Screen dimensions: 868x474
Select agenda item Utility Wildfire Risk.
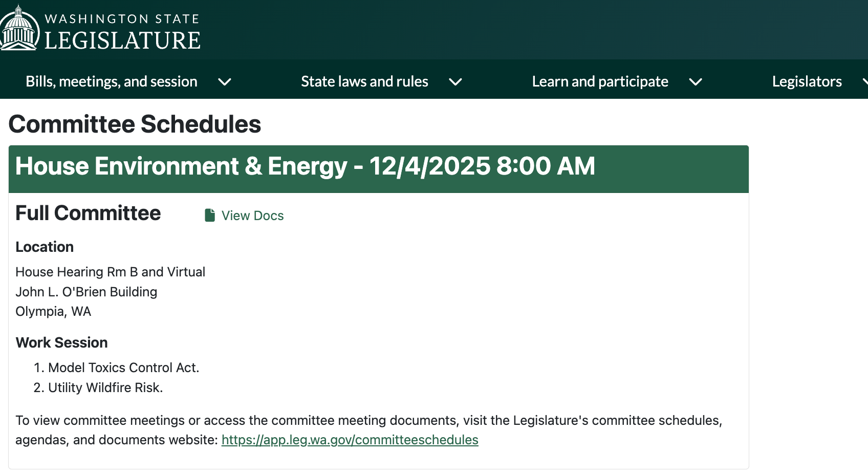tap(105, 387)
